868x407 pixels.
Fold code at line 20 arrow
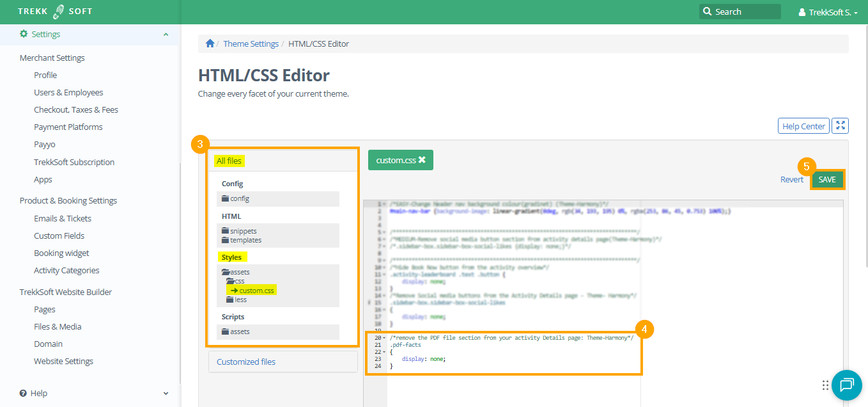[x=384, y=338]
